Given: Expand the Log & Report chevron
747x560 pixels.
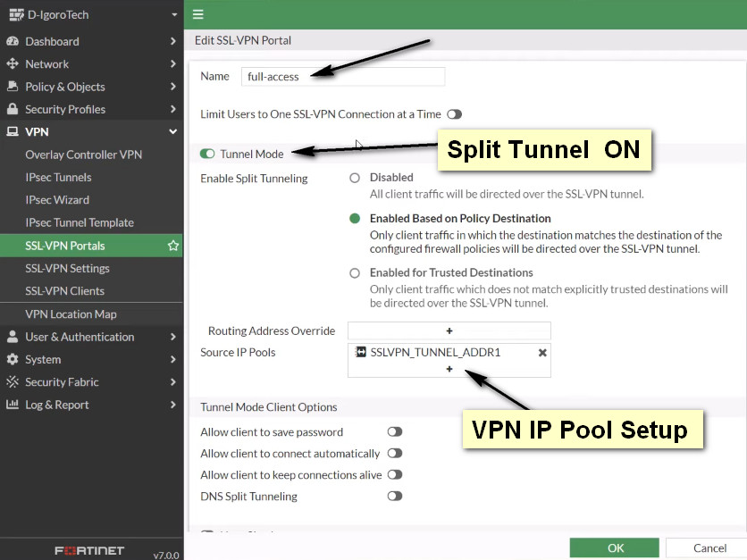Looking at the screenshot, I should pyautogui.click(x=173, y=405).
